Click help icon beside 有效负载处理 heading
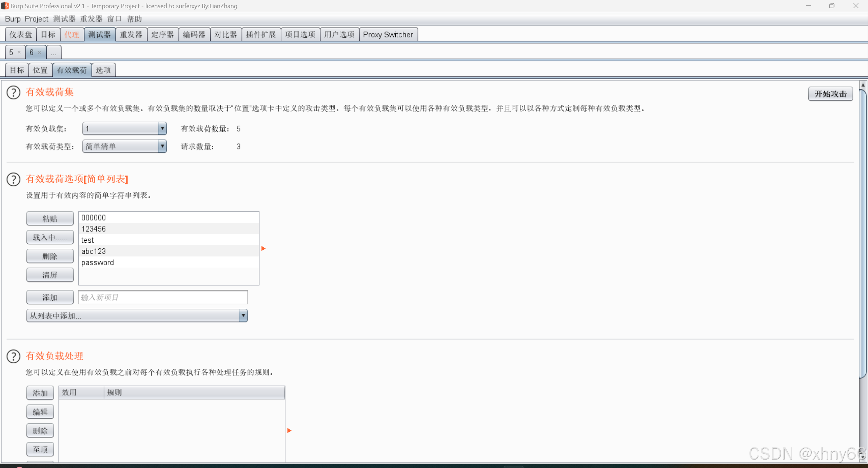Image resolution: width=868 pixels, height=468 pixels. 14,356
